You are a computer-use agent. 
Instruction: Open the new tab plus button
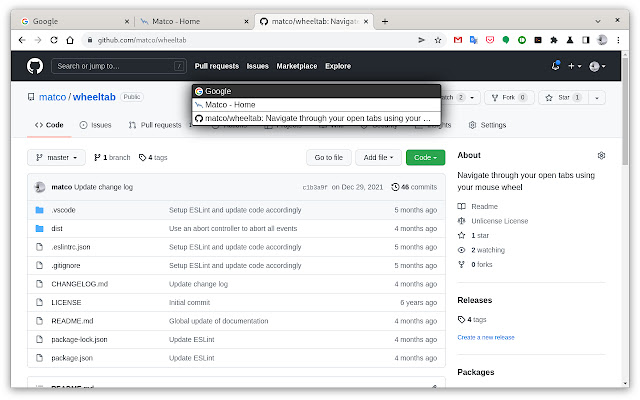coord(385,21)
